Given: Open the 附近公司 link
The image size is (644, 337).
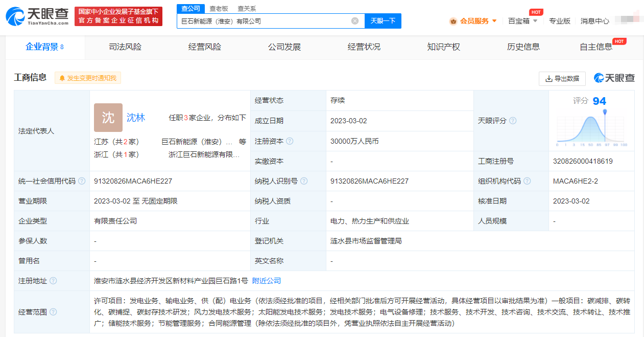Looking at the screenshot, I should pyautogui.click(x=267, y=281).
